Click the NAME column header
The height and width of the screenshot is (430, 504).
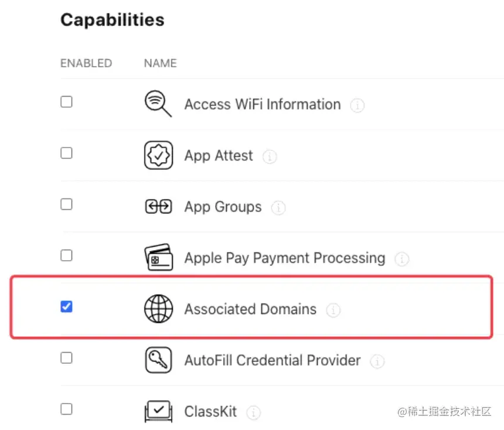coord(160,63)
